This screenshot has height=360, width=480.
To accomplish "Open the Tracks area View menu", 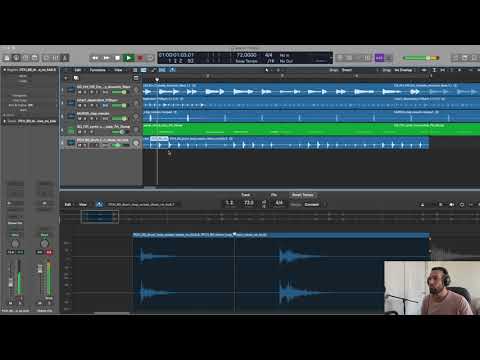I will point(118,70).
